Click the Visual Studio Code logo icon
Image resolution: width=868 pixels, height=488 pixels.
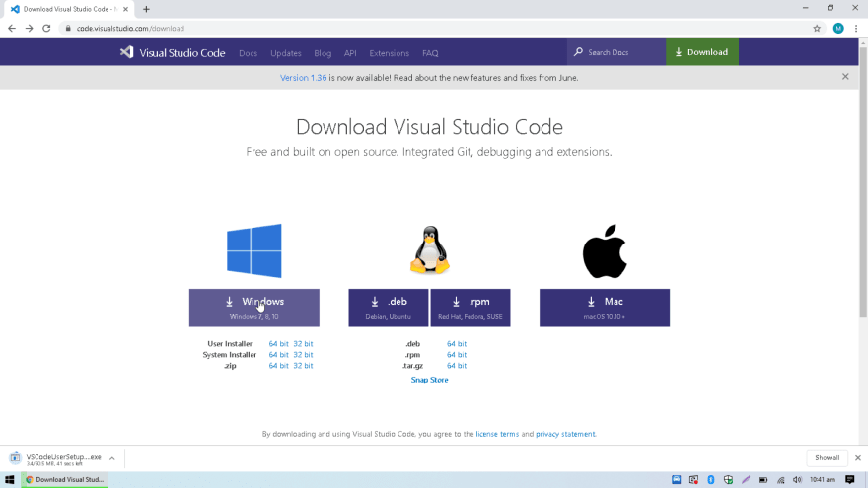pos(127,52)
